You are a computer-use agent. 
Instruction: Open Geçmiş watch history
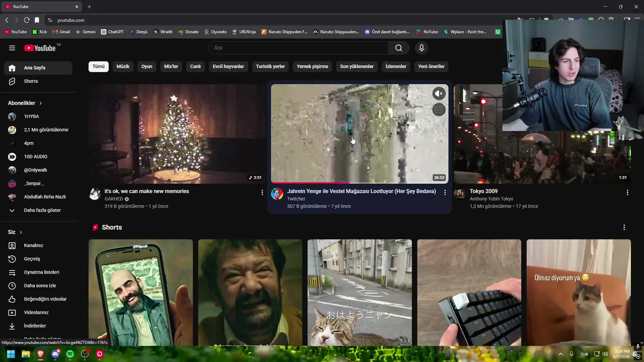click(38, 259)
